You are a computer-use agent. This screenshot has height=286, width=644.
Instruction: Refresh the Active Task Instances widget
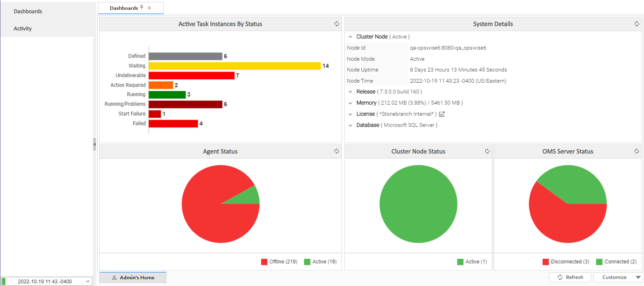pos(336,24)
